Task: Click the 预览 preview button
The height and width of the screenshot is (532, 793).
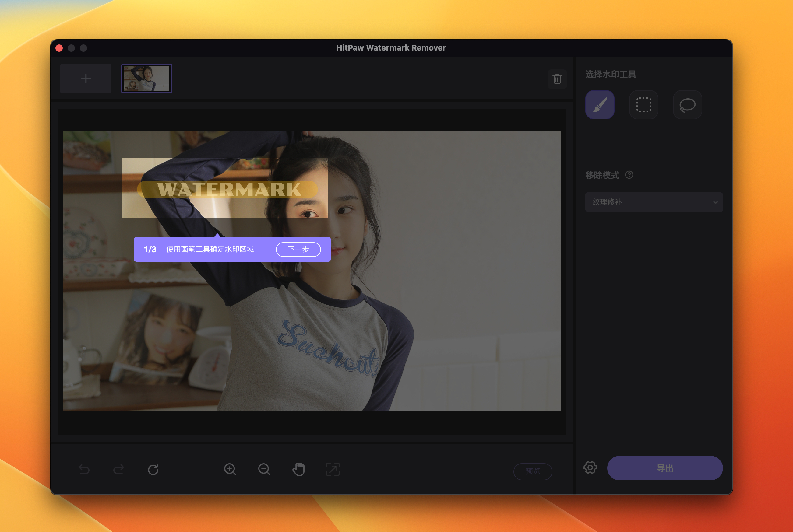Action: coord(532,471)
